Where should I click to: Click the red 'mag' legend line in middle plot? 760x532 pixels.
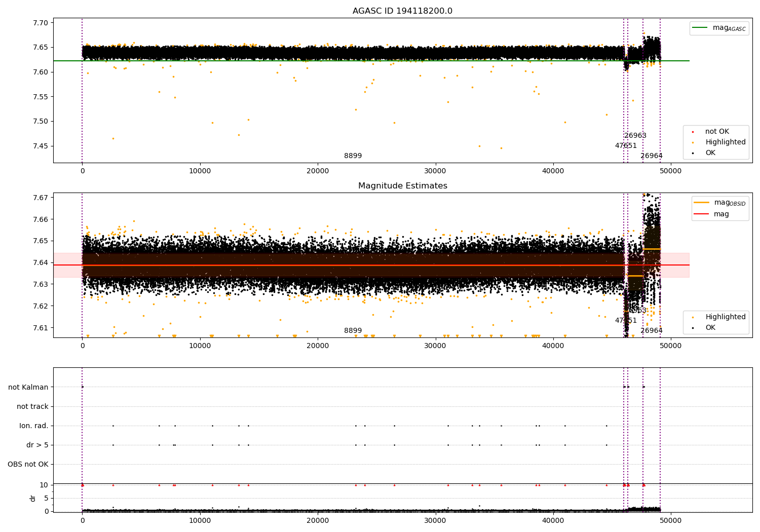tap(702, 214)
